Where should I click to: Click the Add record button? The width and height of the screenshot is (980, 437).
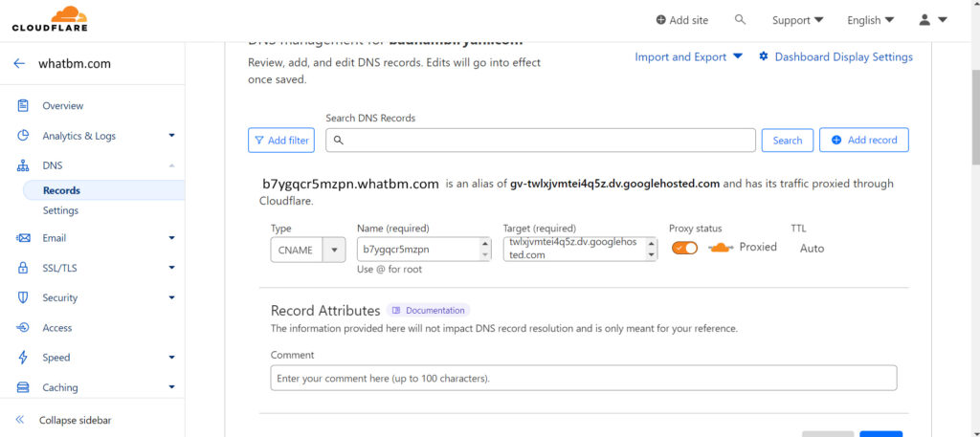coord(864,140)
